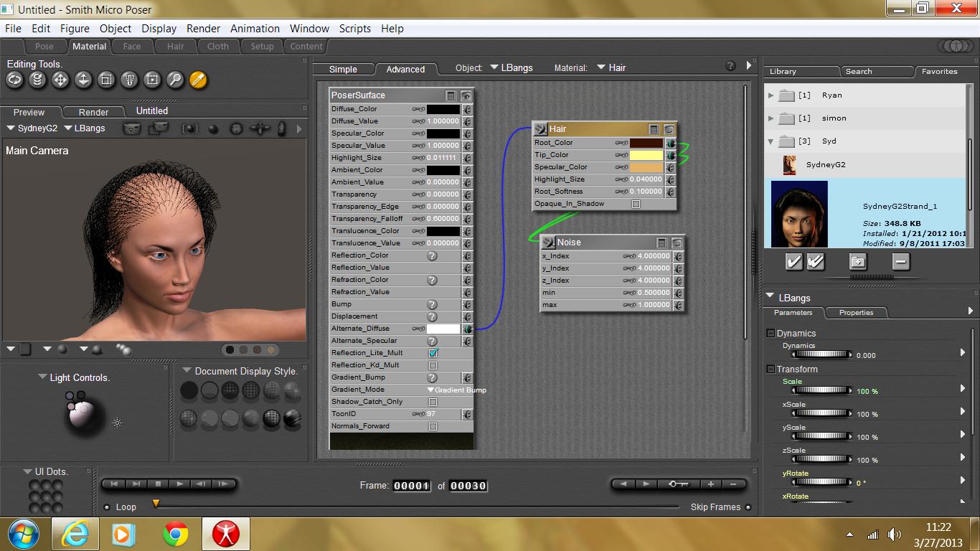Open the Render menu
This screenshot has height=551, width=980.
pos(203,29)
